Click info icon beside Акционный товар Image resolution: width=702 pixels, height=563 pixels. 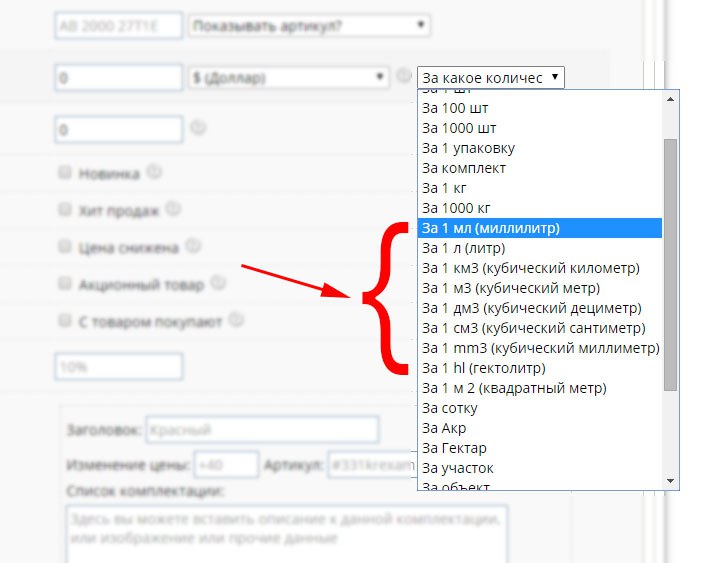tap(217, 284)
